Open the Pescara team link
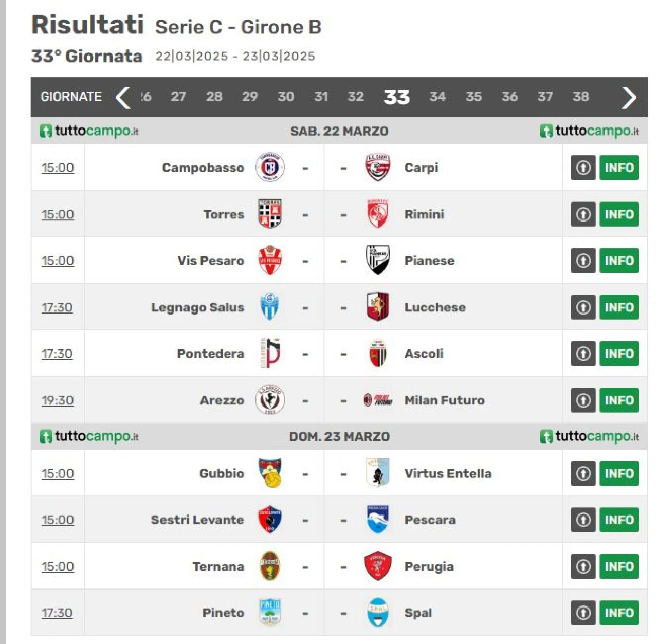The image size is (658, 644). point(430,520)
